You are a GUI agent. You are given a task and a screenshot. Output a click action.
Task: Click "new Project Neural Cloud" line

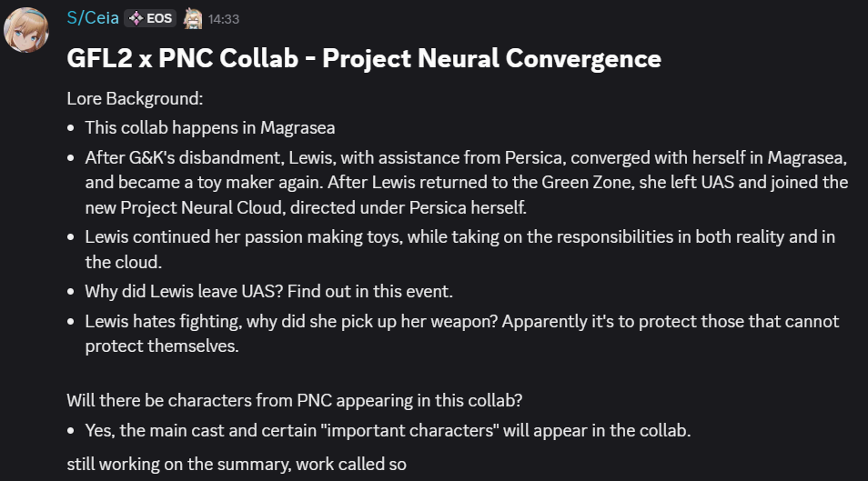point(307,206)
